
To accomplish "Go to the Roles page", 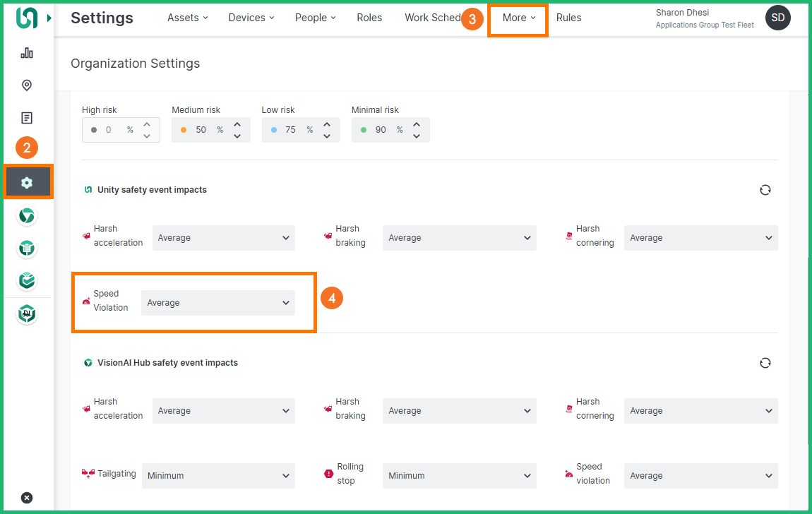I will [369, 18].
